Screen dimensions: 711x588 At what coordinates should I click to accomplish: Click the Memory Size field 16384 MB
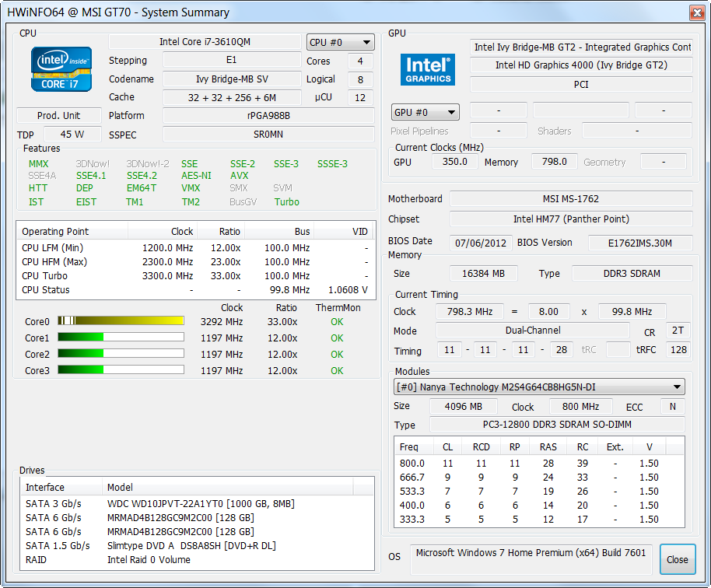tap(483, 273)
